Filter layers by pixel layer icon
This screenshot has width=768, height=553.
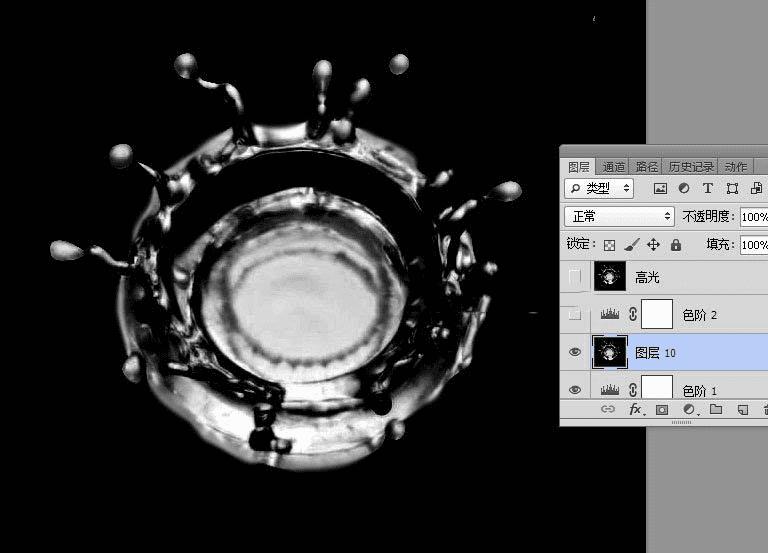tap(660, 189)
